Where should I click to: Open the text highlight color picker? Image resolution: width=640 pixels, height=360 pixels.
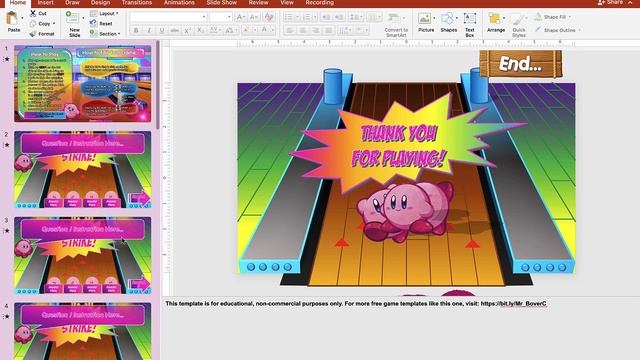click(x=248, y=30)
